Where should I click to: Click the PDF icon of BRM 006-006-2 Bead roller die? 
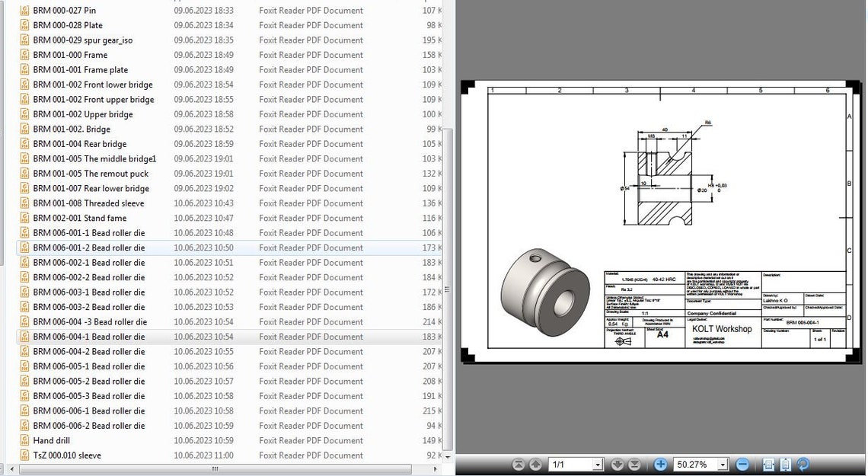coord(24,426)
